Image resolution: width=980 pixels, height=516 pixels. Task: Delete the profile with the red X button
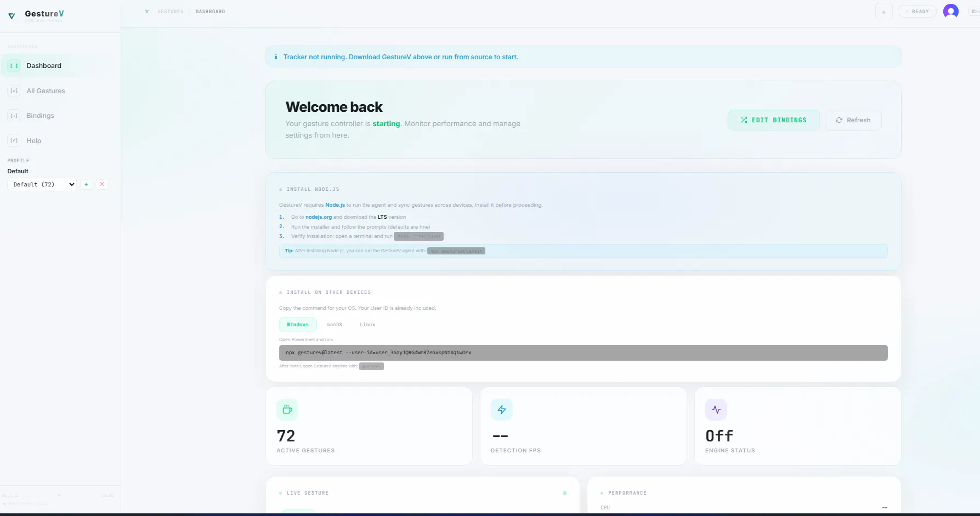coord(101,184)
